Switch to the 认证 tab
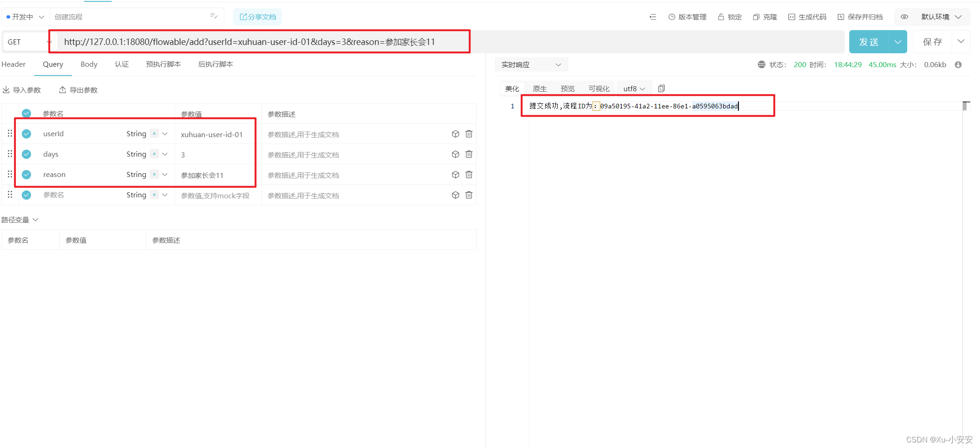 122,64
